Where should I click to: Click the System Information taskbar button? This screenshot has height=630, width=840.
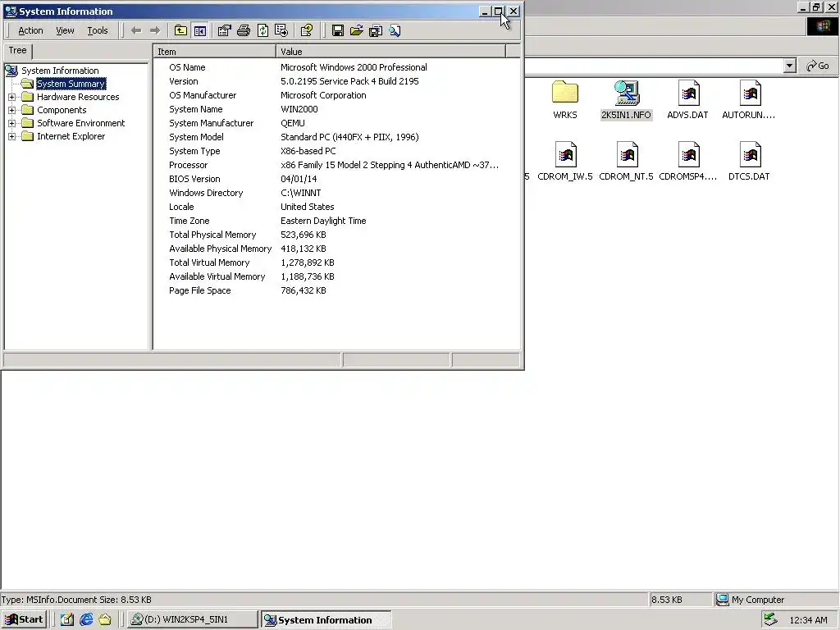(326, 620)
